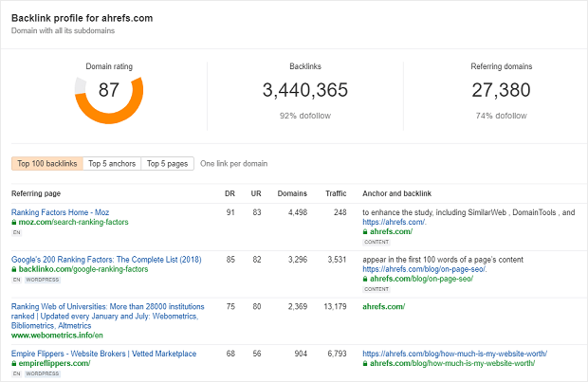The height and width of the screenshot is (382, 588).
Task: Click the Domains column header
Action: (292, 193)
